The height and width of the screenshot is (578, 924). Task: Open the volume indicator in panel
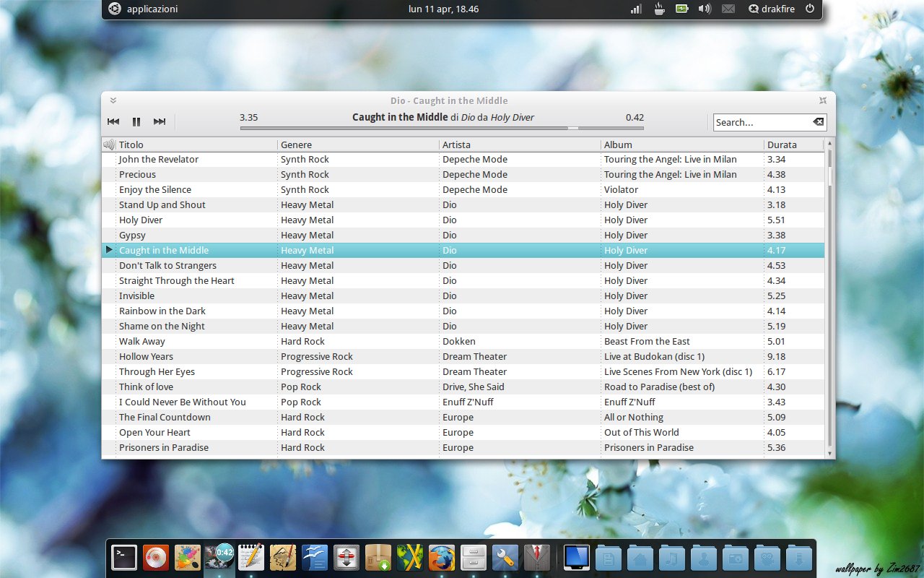tap(705, 9)
